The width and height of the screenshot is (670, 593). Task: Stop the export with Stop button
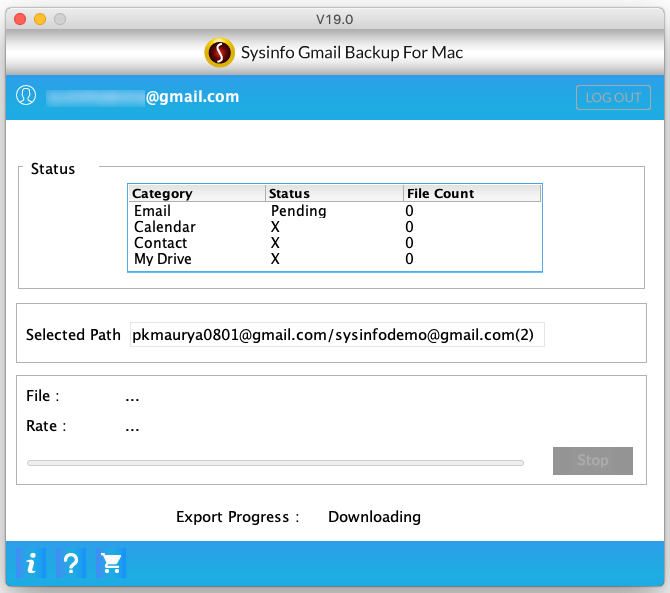(593, 461)
